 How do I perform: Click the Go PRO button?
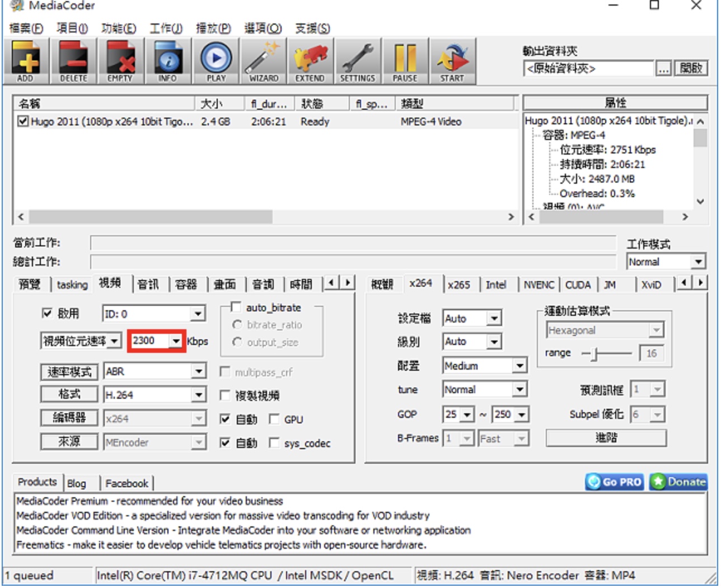click(614, 482)
